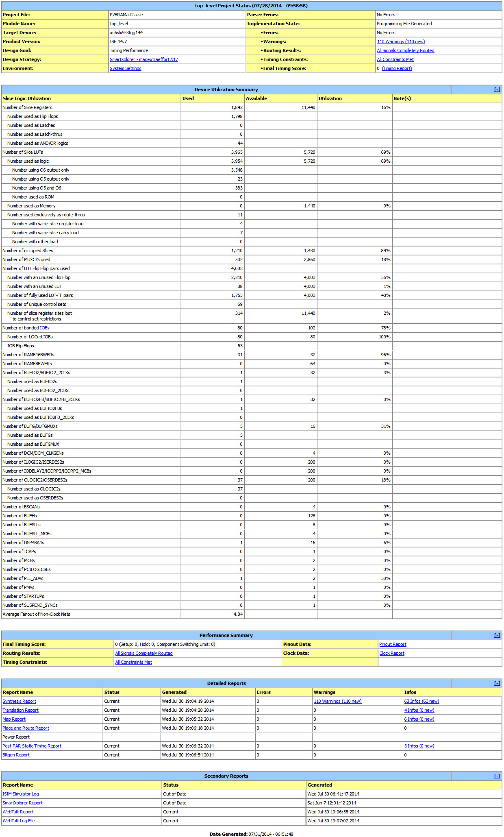Open the Pinout Report
This screenshot has height=837, width=504.
(393, 644)
